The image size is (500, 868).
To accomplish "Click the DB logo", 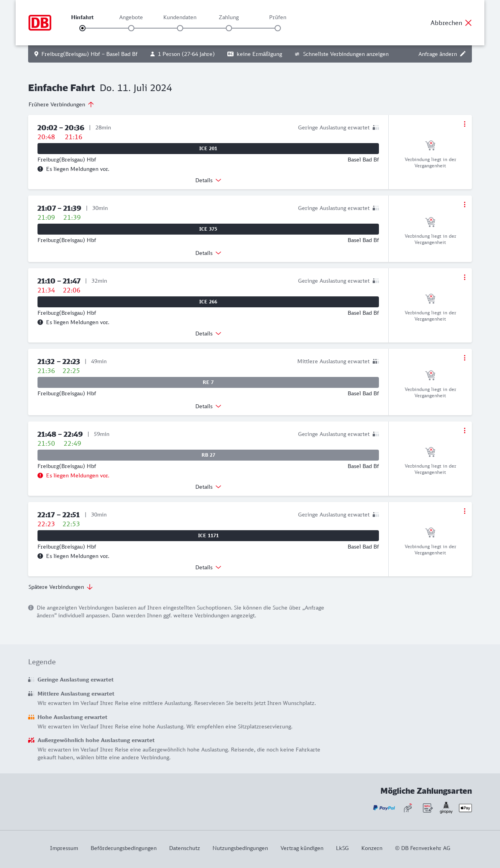I will point(40,23).
